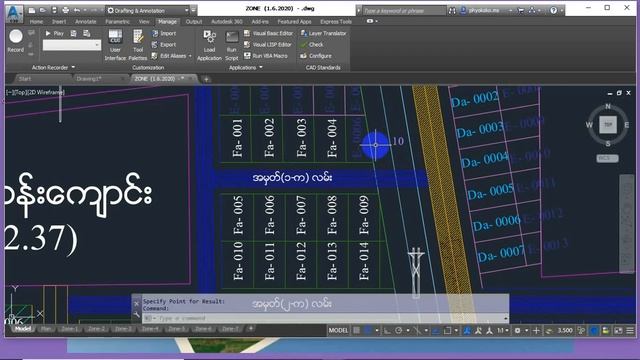Viewport: 640px width, 360px height.
Task: Toggle object snap square icon in status bar
Action: [447, 330]
